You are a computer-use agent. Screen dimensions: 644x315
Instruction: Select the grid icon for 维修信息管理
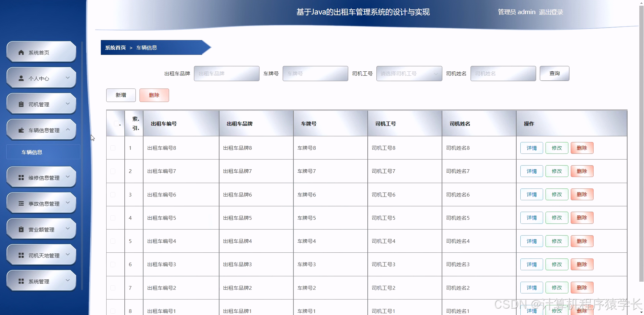point(21,177)
